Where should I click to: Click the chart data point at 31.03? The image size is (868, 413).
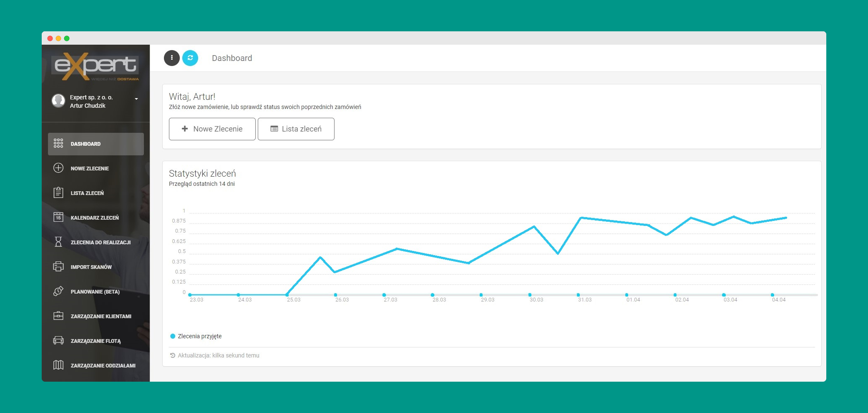click(x=578, y=295)
